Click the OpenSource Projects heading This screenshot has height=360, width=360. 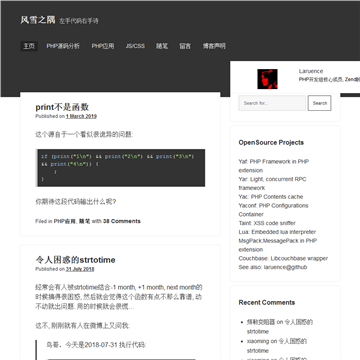[x=271, y=143]
